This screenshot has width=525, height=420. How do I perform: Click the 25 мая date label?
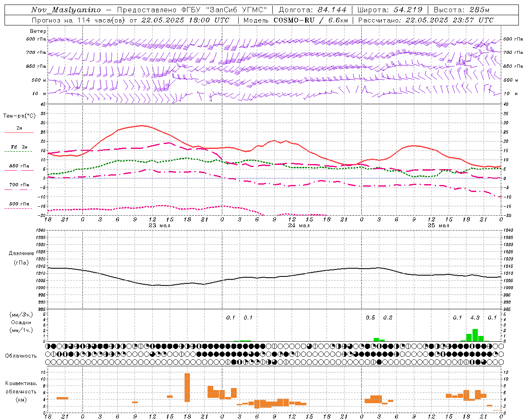coord(438,226)
